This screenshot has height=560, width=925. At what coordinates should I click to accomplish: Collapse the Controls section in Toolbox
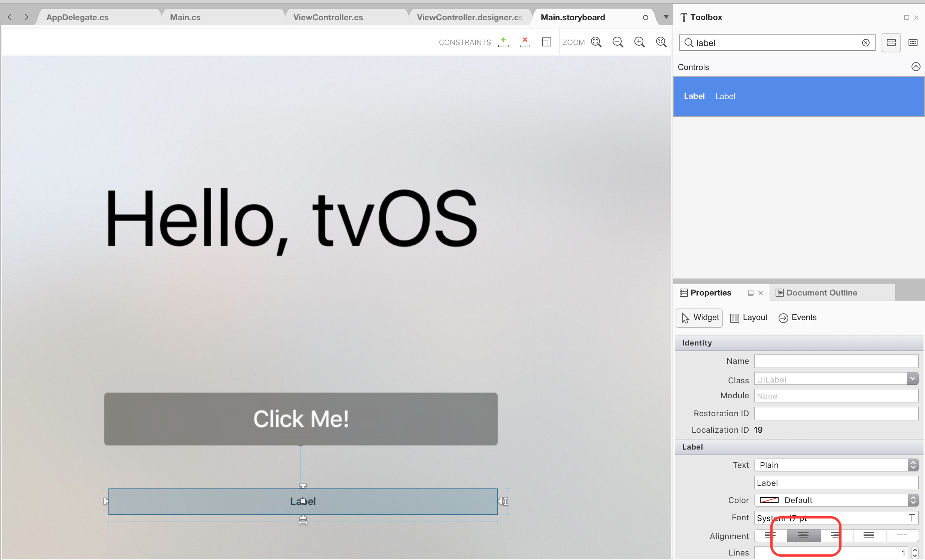[916, 67]
